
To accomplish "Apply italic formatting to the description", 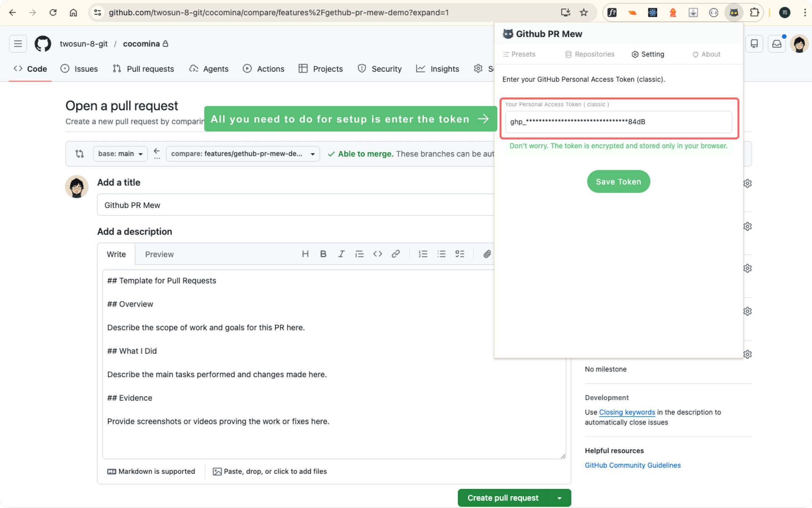I will pyautogui.click(x=341, y=254).
